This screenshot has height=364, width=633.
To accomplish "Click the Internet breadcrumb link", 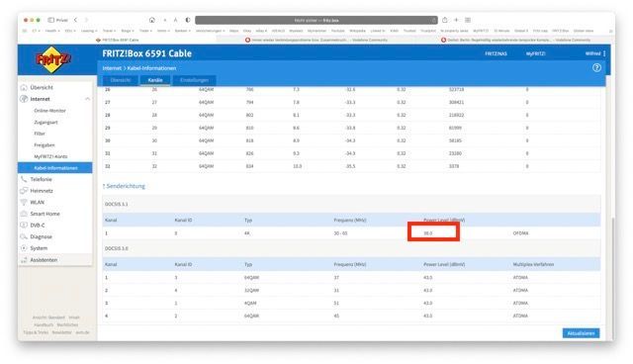I will (x=112, y=68).
